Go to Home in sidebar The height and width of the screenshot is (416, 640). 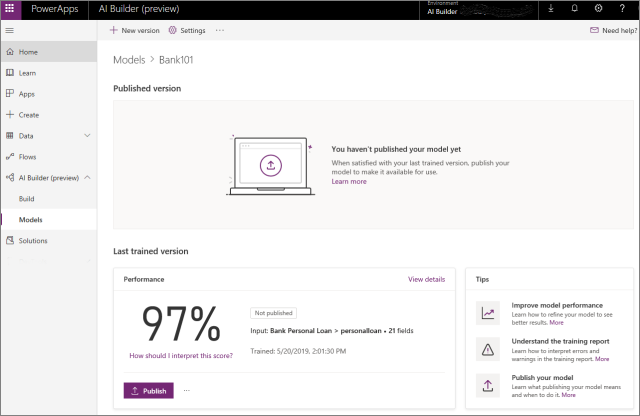[x=49, y=52]
